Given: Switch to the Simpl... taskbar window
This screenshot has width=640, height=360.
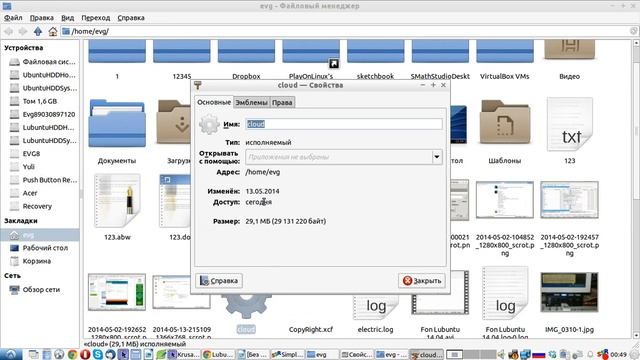Looking at the screenshot, I should coord(287,355).
